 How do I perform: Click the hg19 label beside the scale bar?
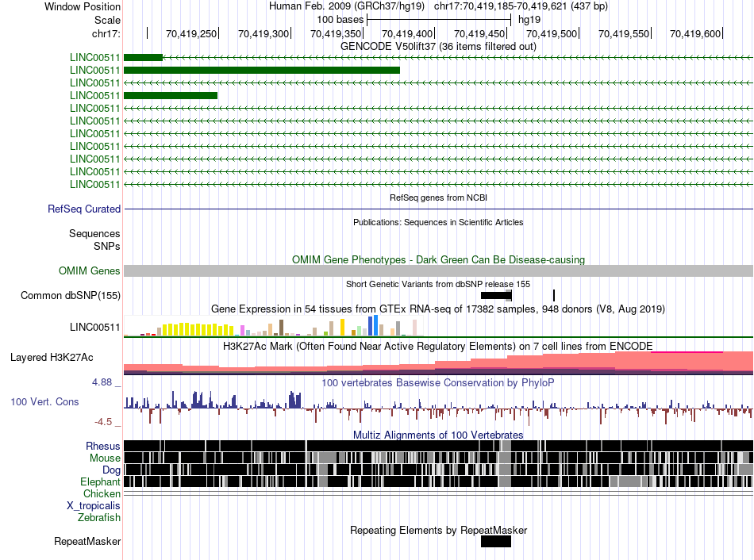(x=529, y=20)
